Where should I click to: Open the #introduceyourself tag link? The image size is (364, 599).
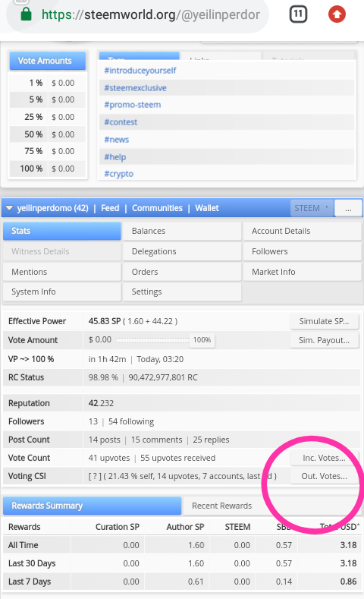[140, 71]
